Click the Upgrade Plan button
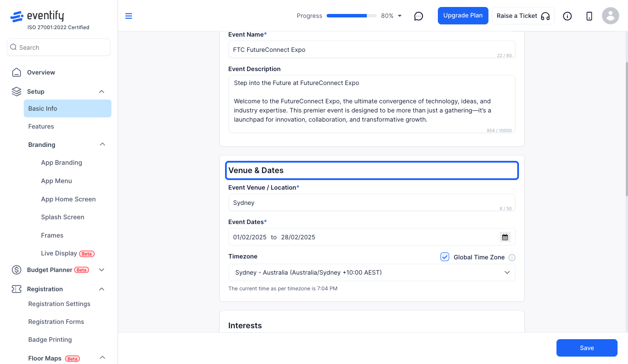Image resolution: width=628 pixels, height=364 pixels. click(463, 16)
